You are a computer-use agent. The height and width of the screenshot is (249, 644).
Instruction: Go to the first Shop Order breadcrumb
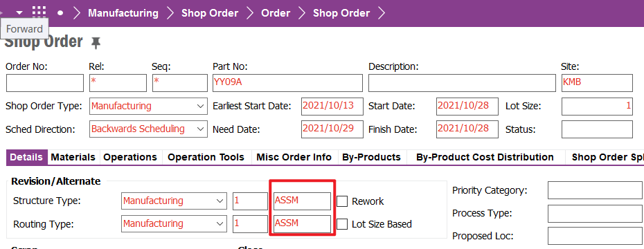pos(210,13)
